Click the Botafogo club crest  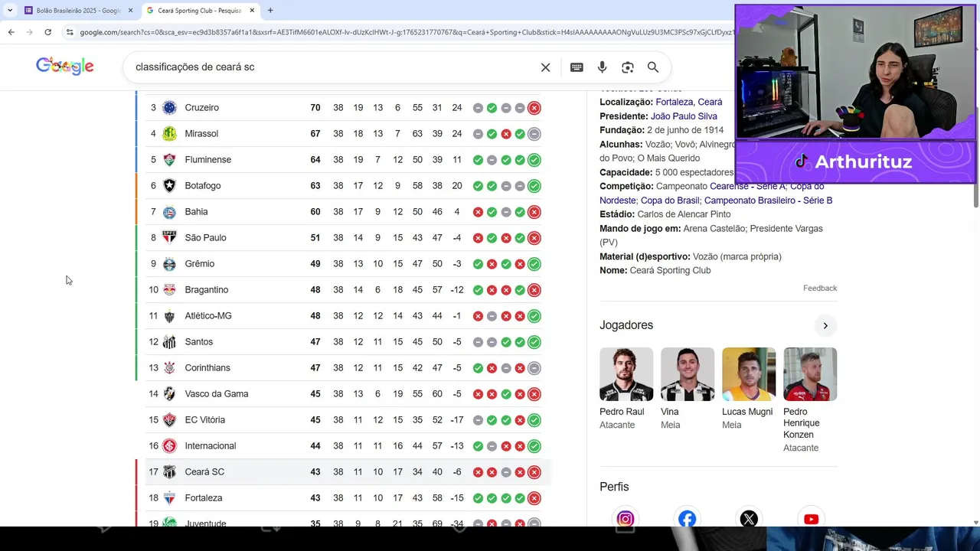[x=169, y=186]
